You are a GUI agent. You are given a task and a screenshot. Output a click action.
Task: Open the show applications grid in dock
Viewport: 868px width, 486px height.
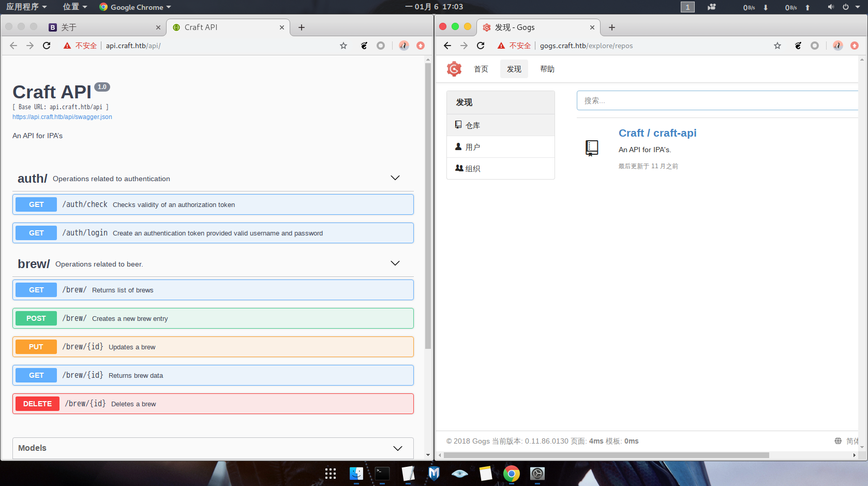(x=331, y=474)
